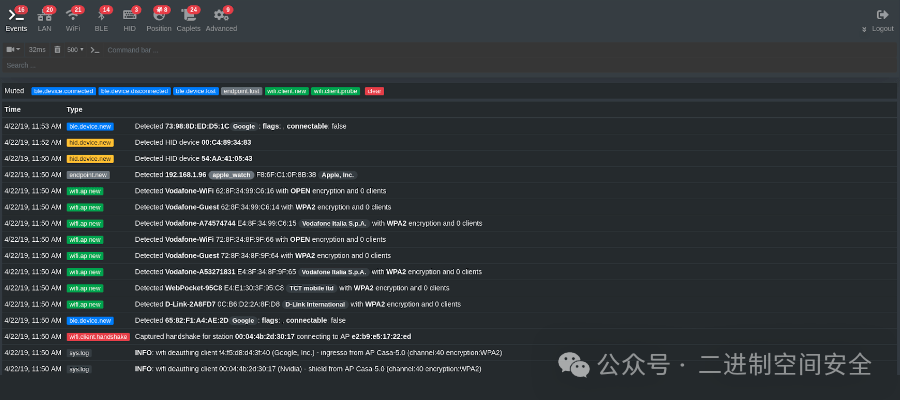Expand the 500 events limit dropdown
The height and width of the screenshot is (400, 900).
(74, 49)
